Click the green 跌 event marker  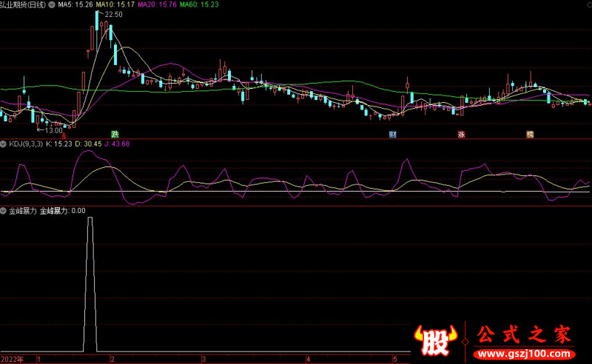[x=115, y=134]
